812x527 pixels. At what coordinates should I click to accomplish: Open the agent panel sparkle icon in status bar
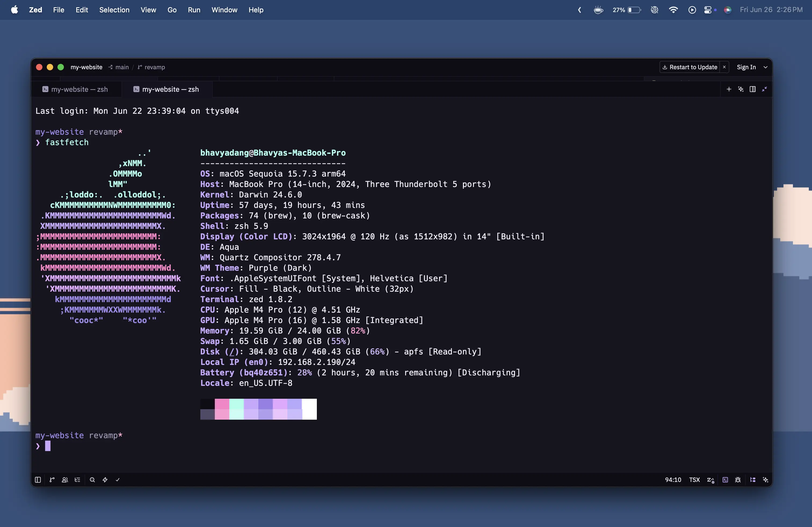pos(766,480)
